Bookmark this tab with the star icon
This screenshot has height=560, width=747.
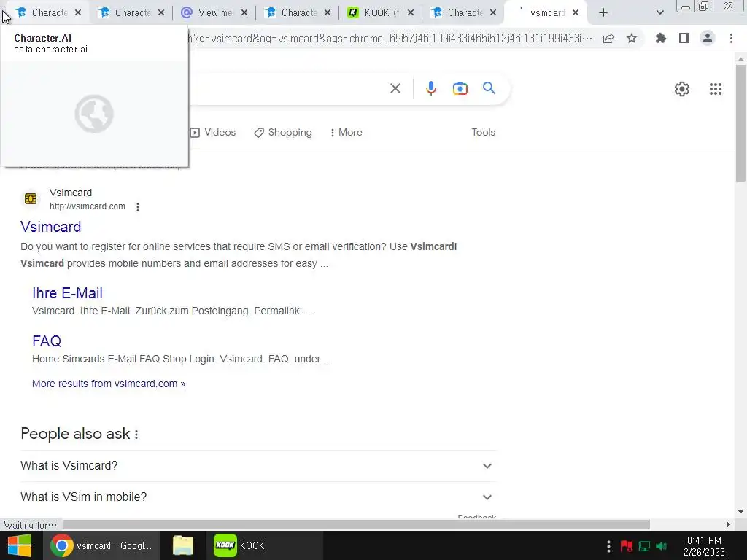(x=632, y=38)
